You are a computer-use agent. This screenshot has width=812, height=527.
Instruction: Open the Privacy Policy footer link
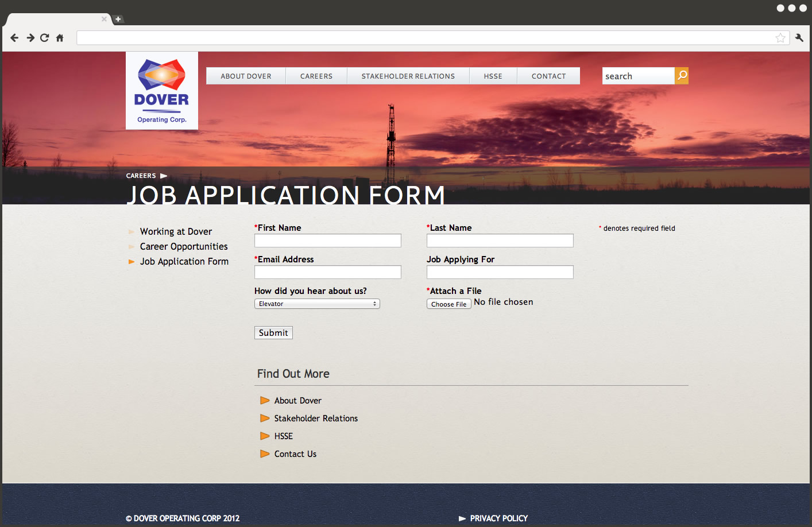[x=498, y=518]
